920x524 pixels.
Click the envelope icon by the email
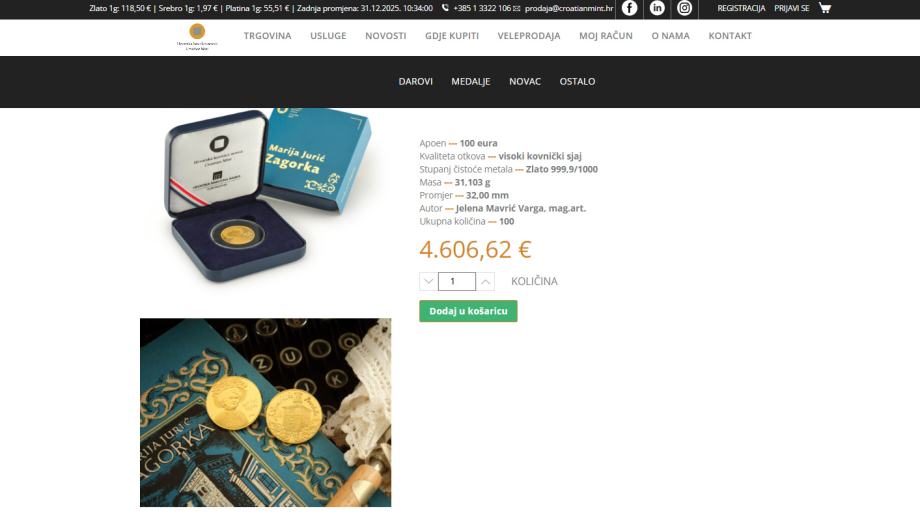[516, 9]
